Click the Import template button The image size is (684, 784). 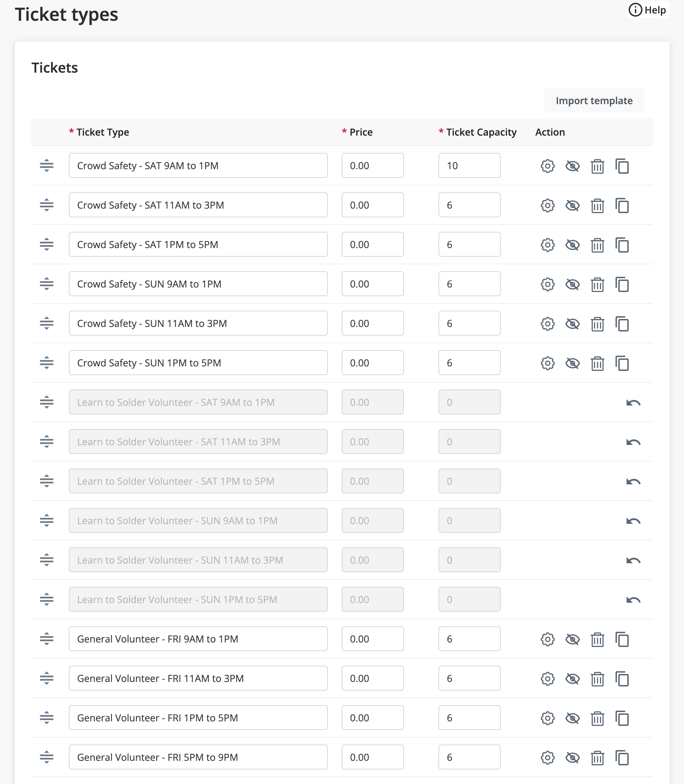(594, 100)
